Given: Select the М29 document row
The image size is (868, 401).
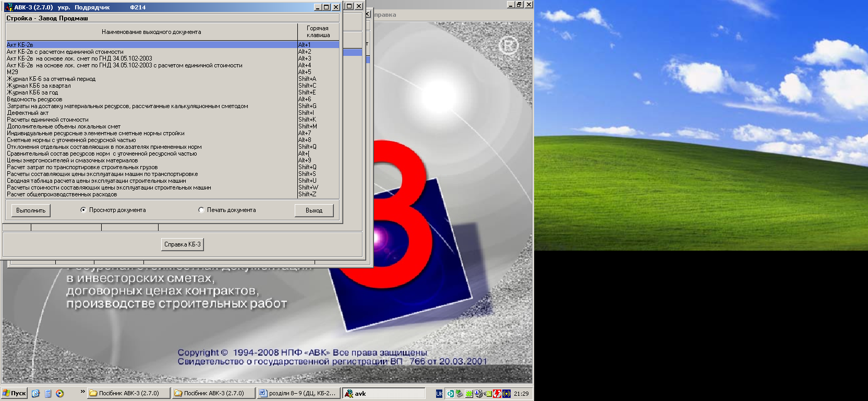Looking at the screenshot, I should click(x=173, y=72).
